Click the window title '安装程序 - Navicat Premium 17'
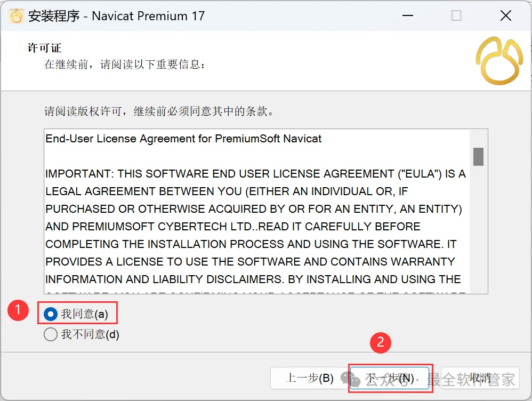This screenshot has width=532, height=401. [x=116, y=16]
